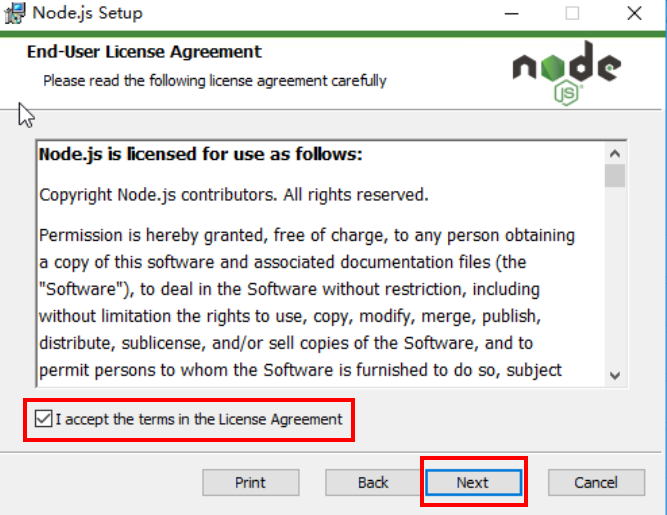Click the grayed-out maximize button
This screenshot has height=515, width=667.
(572, 14)
